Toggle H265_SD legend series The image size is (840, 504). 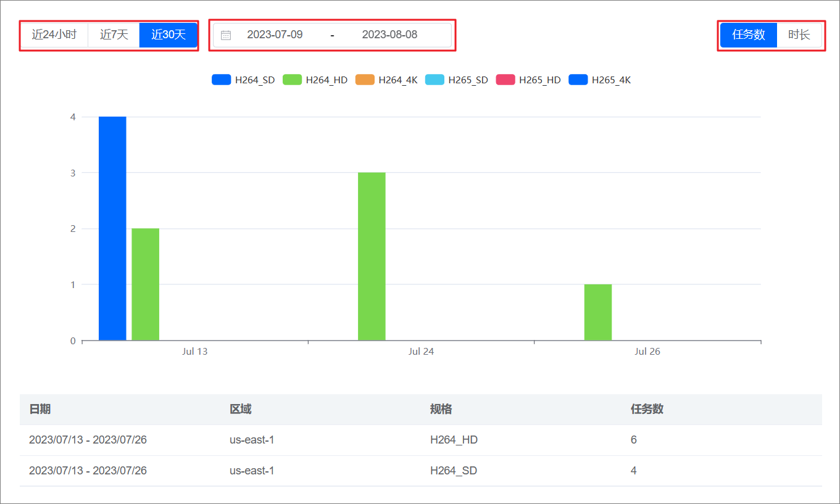point(457,80)
